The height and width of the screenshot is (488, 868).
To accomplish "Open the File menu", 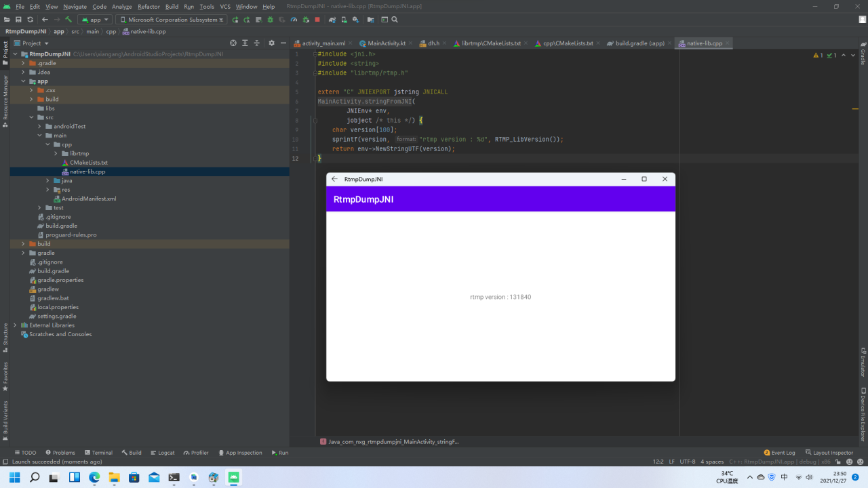I will [x=20, y=6].
